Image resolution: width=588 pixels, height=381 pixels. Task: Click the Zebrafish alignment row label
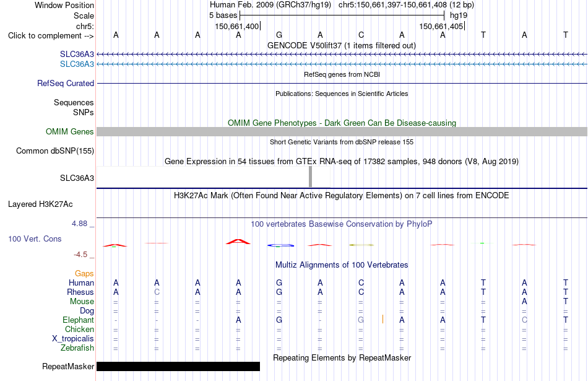click(x=77, y=348)
